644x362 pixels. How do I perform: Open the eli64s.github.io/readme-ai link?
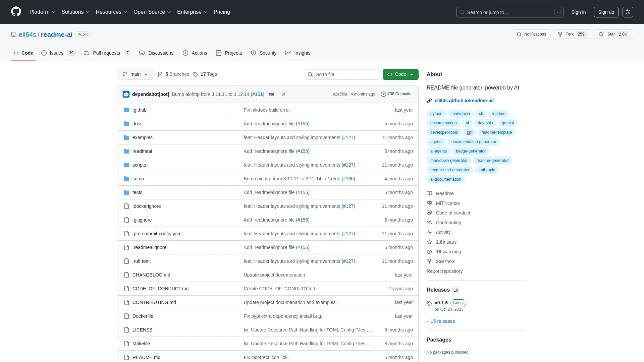[x=464, y=101]
